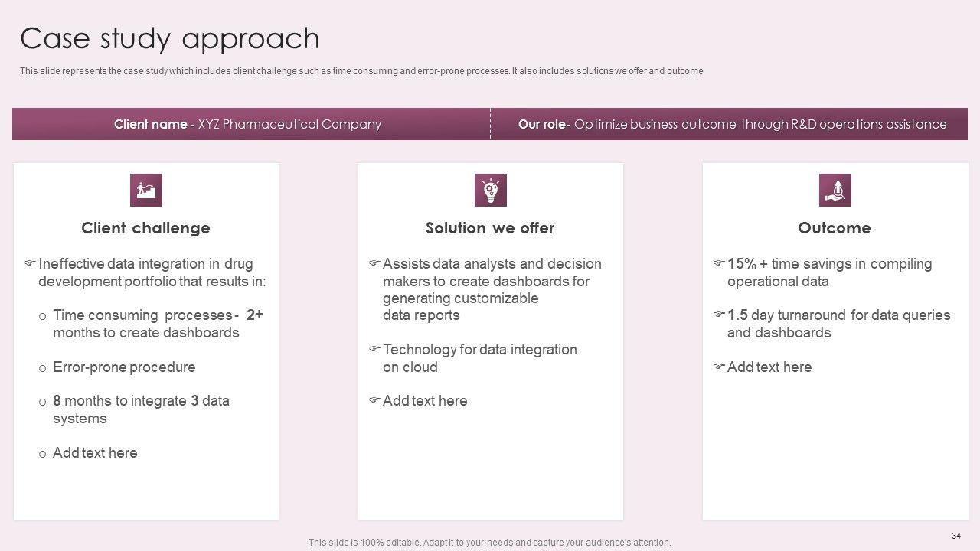Viewport: 980px width, 551px height.
Task: Click the 'Error-prone procedure' sub-bullet
Action: (124, 367)
